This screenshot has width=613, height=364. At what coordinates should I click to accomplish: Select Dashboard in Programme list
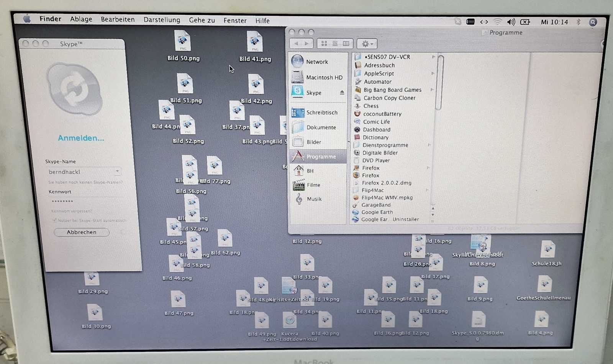(377, 130)
